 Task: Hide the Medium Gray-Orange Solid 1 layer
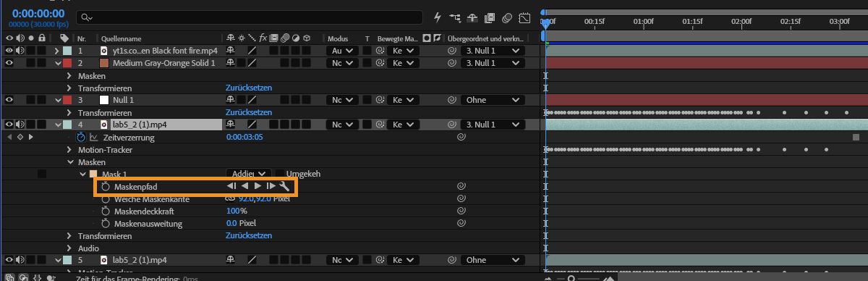(x=9, y=63)
